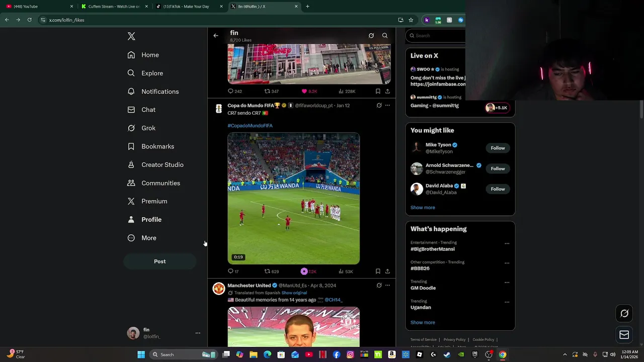Open the X logo home icon

click(x=131, y=36)
